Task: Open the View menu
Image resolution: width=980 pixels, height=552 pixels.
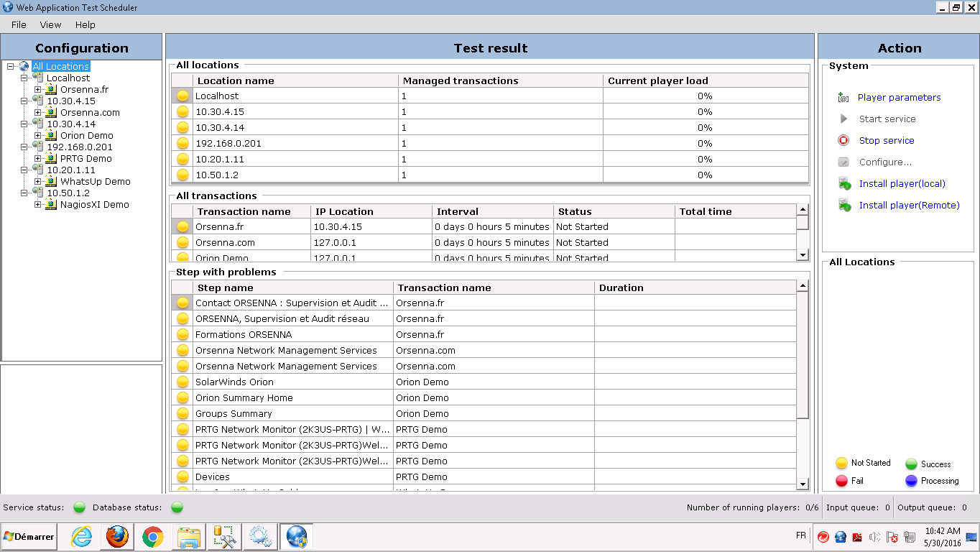Action: (50, 24)
